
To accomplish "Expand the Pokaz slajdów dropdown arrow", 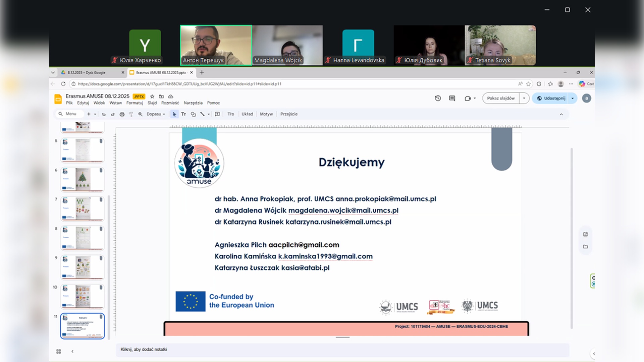I will tap(524, 98).
